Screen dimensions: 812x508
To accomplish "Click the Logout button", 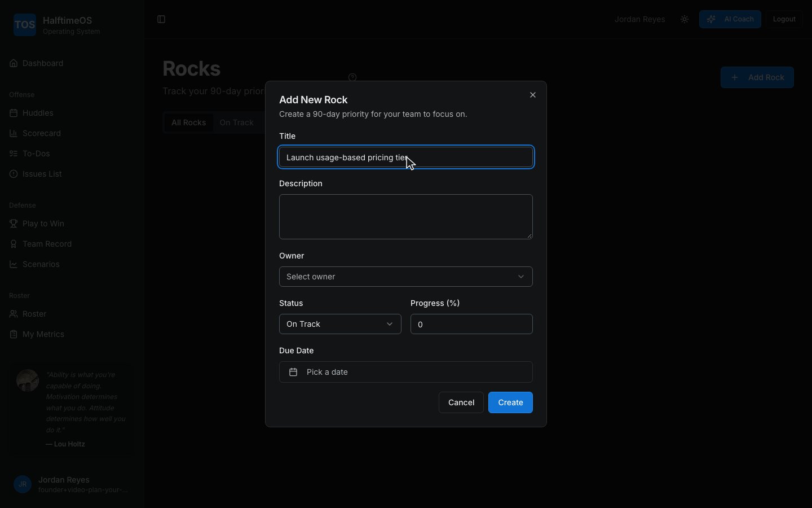I will pyautogui.click(x=784, y=19).
